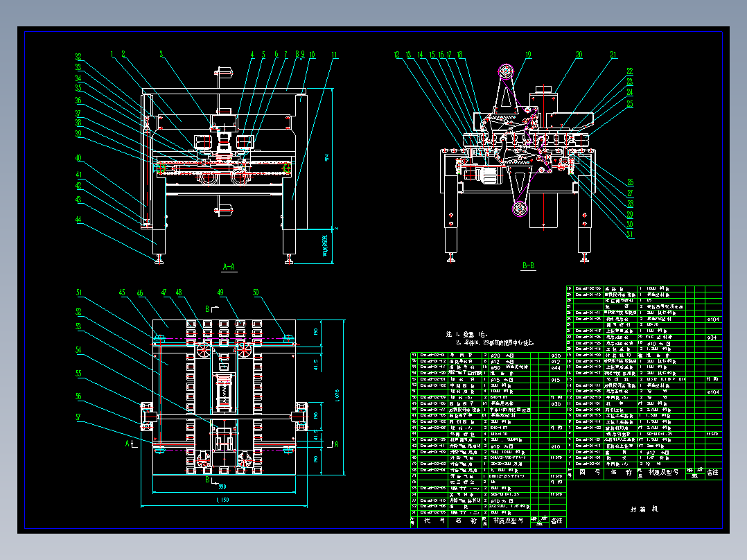Pick callout number 21 above the B-B view

tap(613, 55)
